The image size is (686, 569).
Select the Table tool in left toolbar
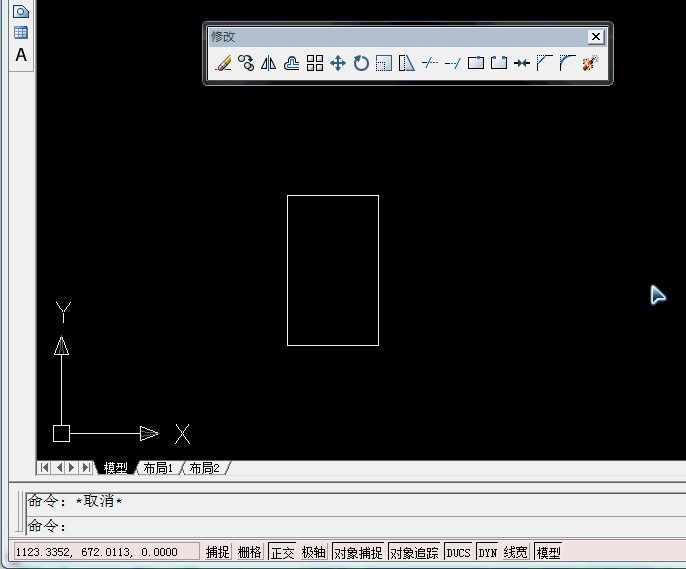click(x=21, y=32)
